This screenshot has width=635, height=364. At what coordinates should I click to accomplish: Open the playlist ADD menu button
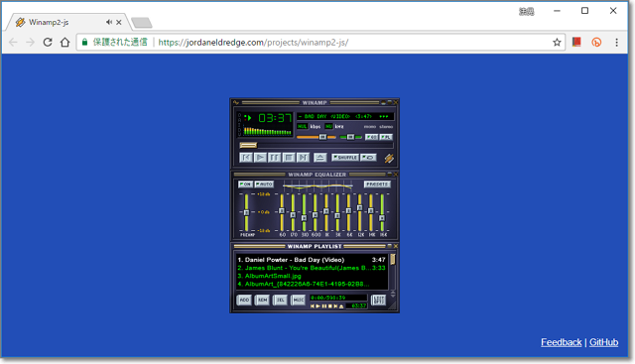tap(244, 300)
